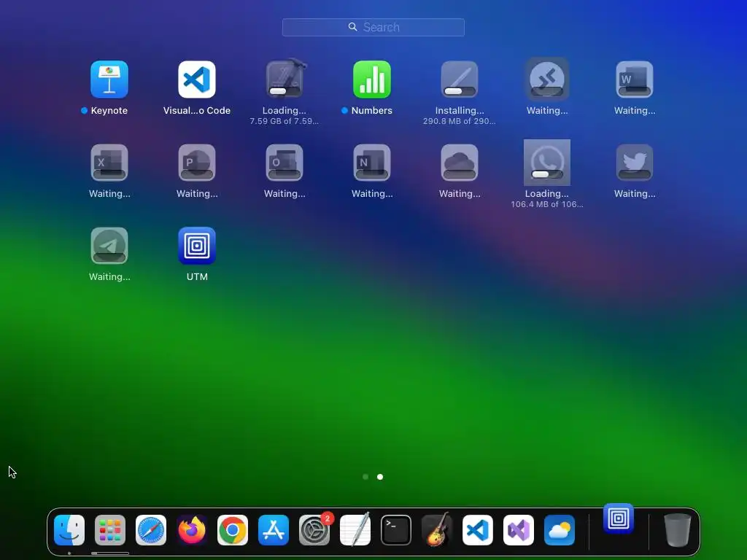
Task: Select the waiting OneNote app icon
Action: (372, 163)
